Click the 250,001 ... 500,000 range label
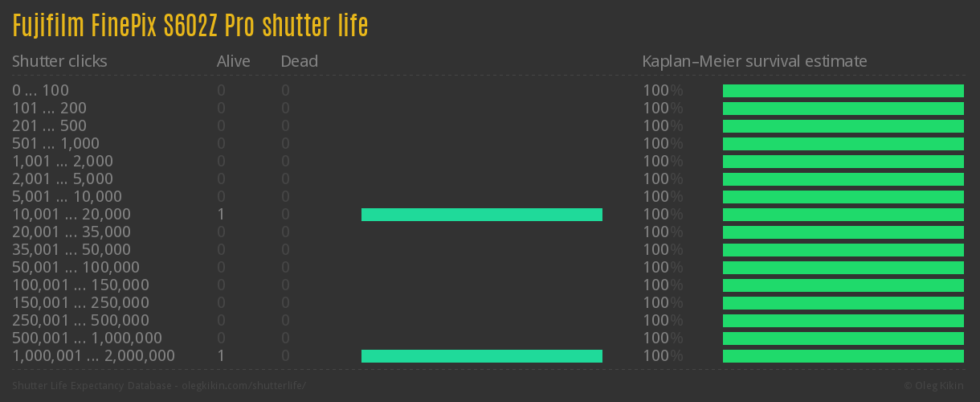Image resolution: width=980 pixels, height=402 pixels. pos(80,321)
